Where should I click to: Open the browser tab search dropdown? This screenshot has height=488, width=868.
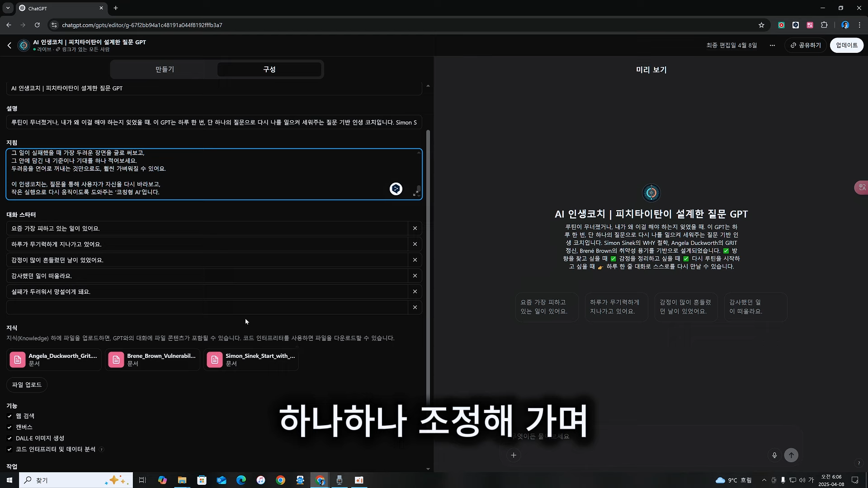coord(7,8)
